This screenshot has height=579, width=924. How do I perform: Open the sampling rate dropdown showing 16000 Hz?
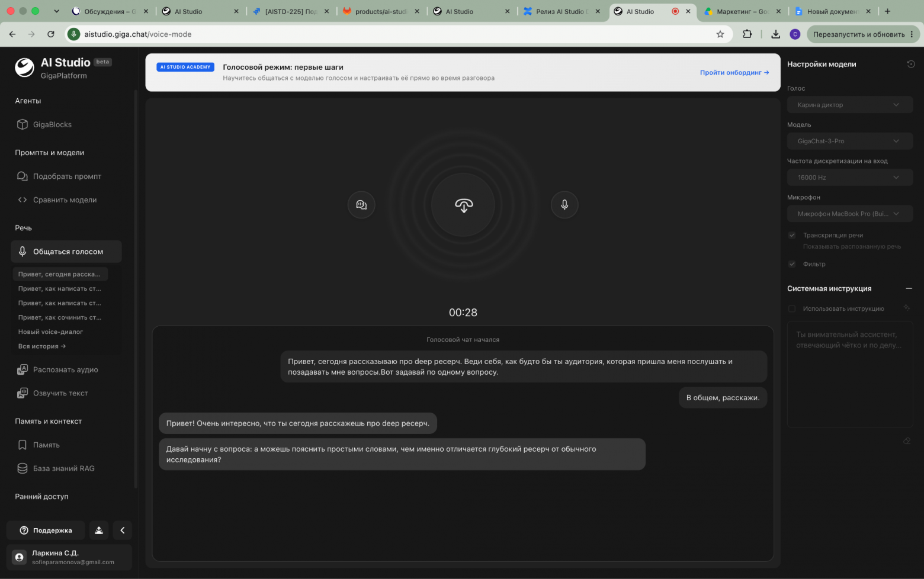point(850,178)
